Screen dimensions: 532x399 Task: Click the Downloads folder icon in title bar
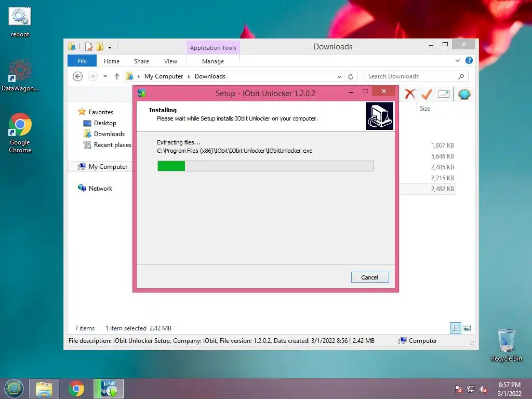[x=72, y=46]
